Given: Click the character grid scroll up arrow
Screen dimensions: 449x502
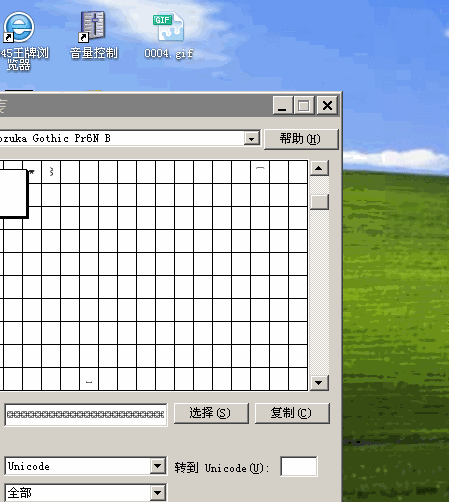Looking at the screenshot, I should tap(319, 168).
